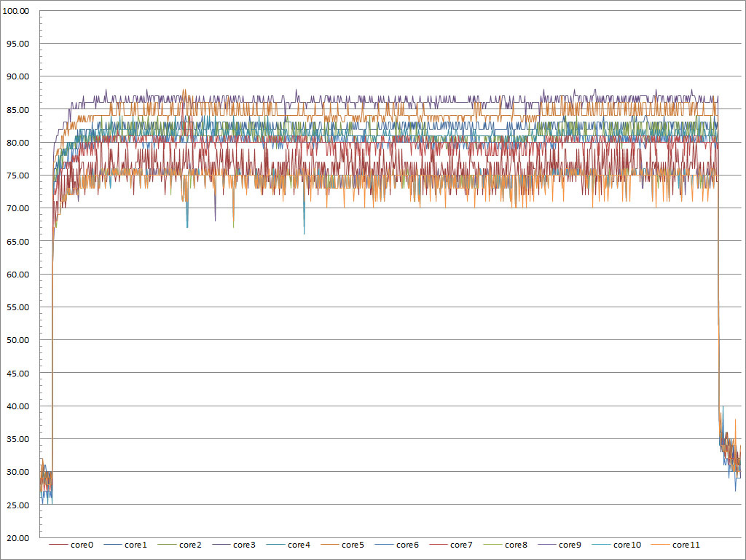
Task: Select the 50.00 axis tick label
Action: tap(17, 340)
